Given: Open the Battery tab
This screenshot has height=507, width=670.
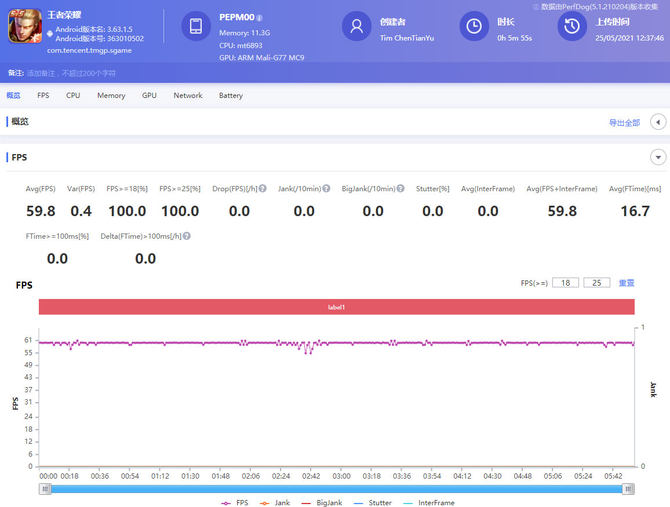Looking at the screenshot, I should (x=230, y=96).
